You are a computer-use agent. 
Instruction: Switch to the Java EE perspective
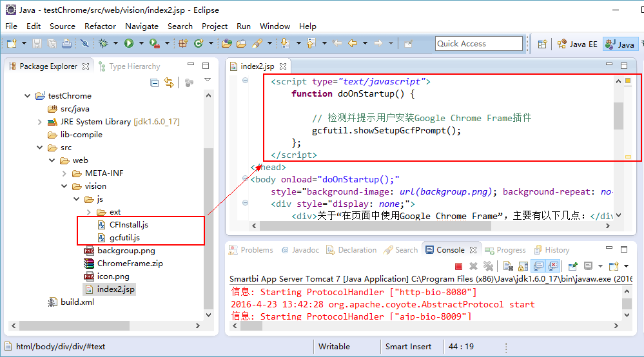coord(578,44)
